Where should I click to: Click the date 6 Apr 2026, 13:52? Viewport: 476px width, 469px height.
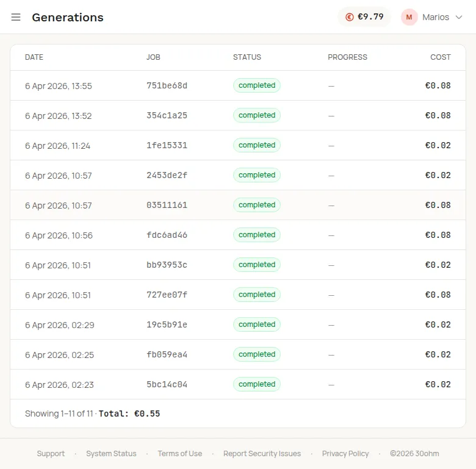point(59,116)
